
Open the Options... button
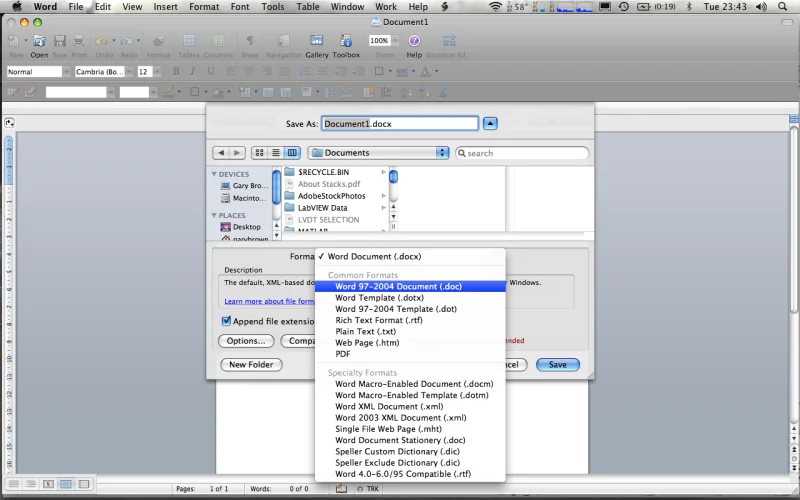point(246,341)
